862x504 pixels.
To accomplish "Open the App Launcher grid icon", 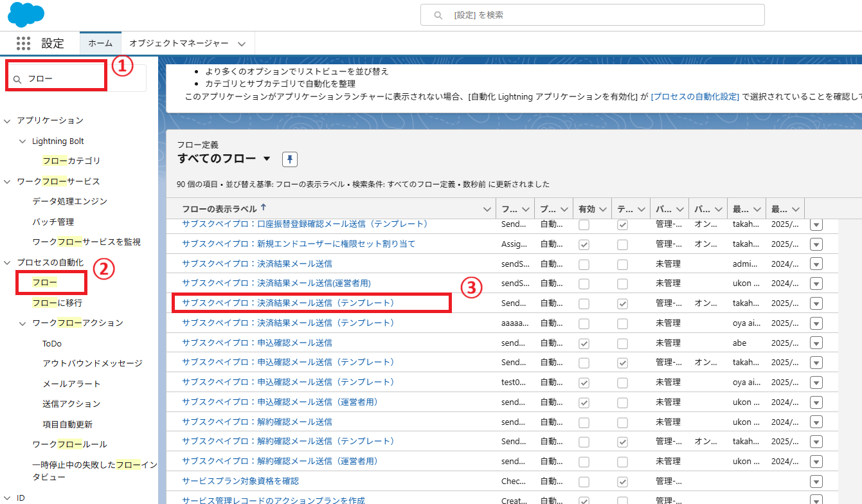I will click(23, 43).
